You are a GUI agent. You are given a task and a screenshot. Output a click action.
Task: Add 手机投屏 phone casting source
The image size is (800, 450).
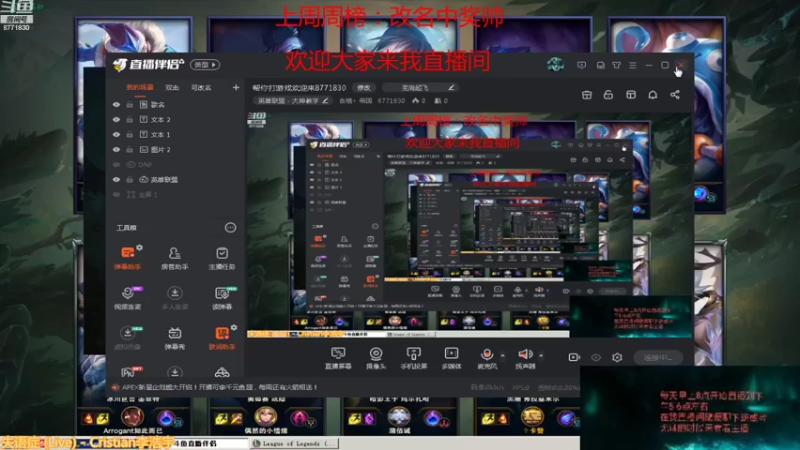pyautogui.click(x=413, y=358)
